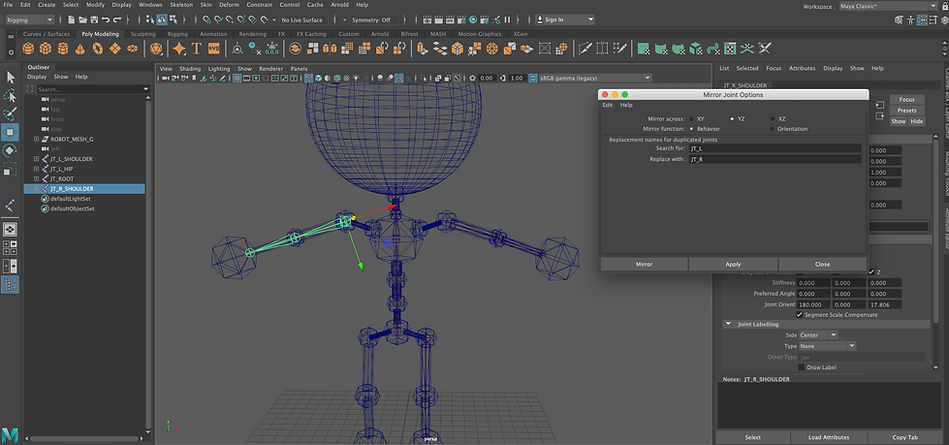Activate the Rotate tool in toolbox
This screenshot has width=949, height=445.
[10, 150]
